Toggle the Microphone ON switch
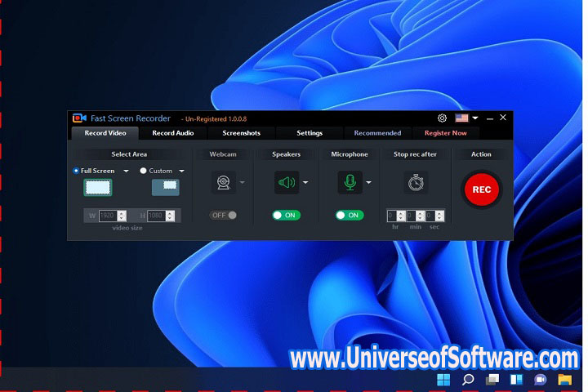The width and height of the screenshot is (588, 392). pos(350,216)
